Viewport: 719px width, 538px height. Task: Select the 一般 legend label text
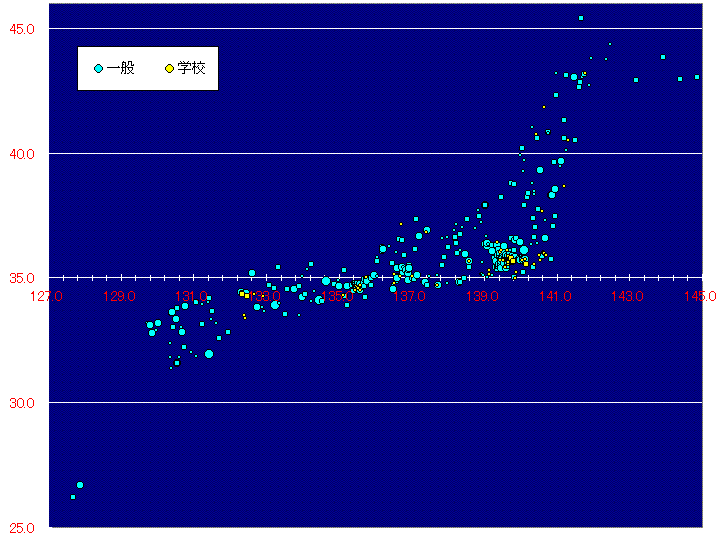[121, 68]
